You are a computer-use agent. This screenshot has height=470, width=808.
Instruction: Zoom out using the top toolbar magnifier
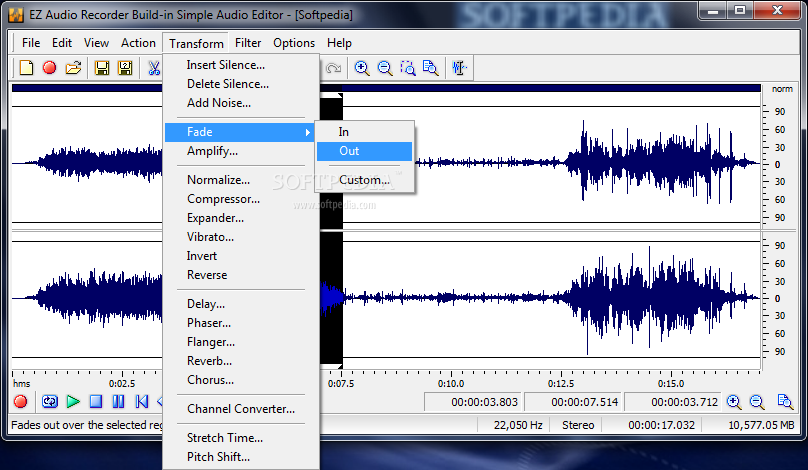pos(385,68)
